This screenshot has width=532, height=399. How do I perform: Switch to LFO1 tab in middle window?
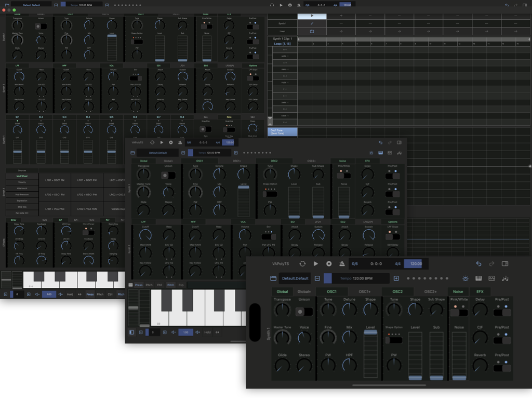[317, 222]
